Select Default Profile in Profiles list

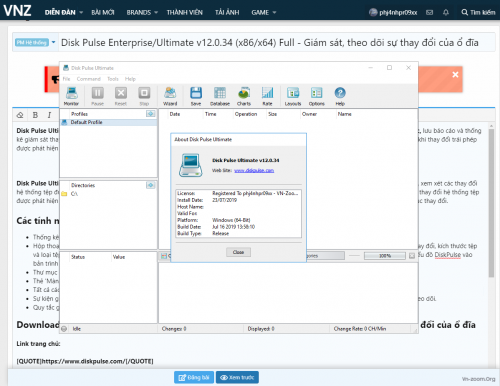point(108,122)
